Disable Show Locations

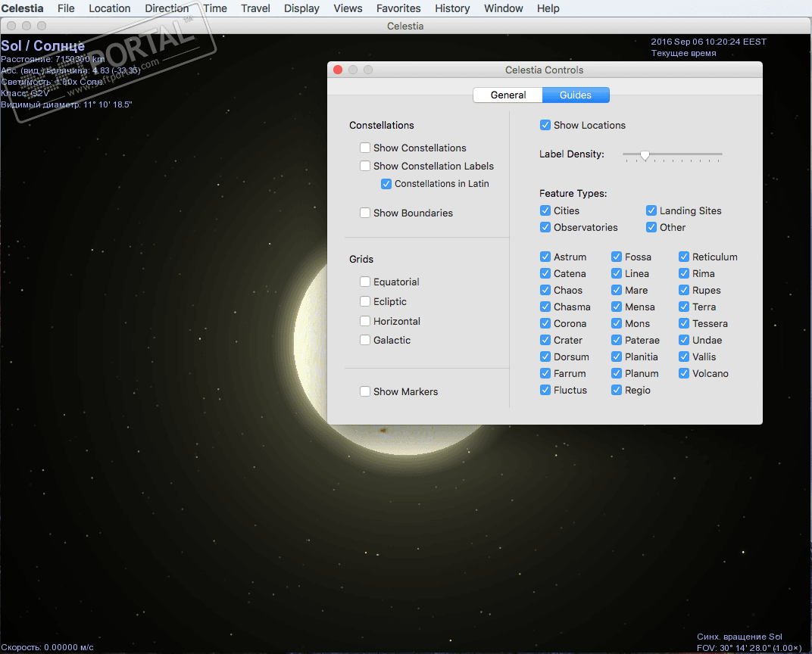click(545, 126)
